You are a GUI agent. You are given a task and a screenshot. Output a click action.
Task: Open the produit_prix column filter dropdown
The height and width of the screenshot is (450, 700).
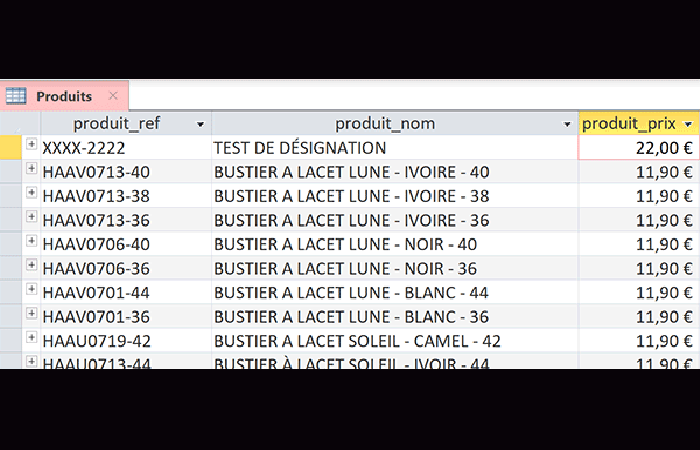(x=688, y=124)
